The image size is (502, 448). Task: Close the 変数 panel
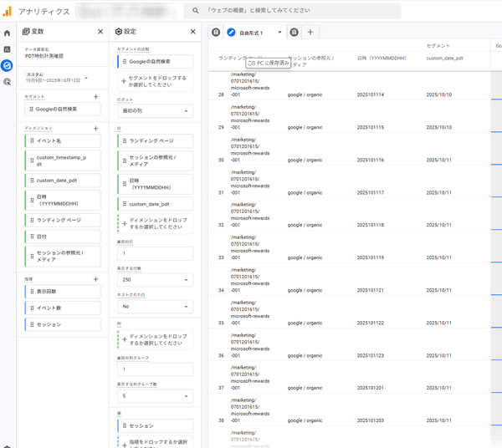pos(100,32)
